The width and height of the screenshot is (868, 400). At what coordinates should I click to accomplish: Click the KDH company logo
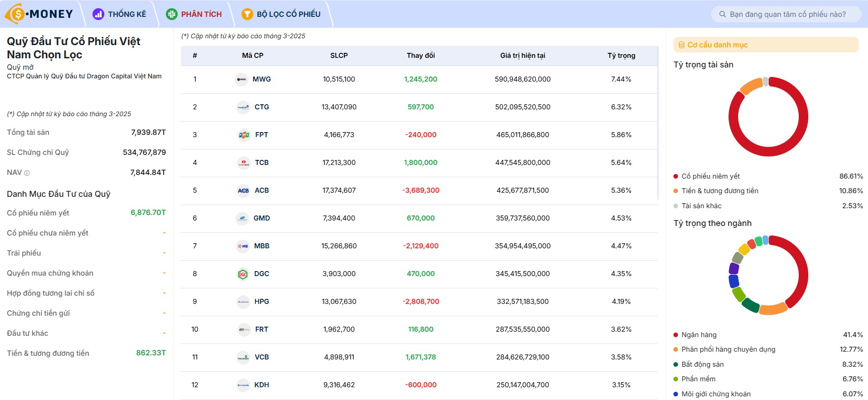(243, 385)
